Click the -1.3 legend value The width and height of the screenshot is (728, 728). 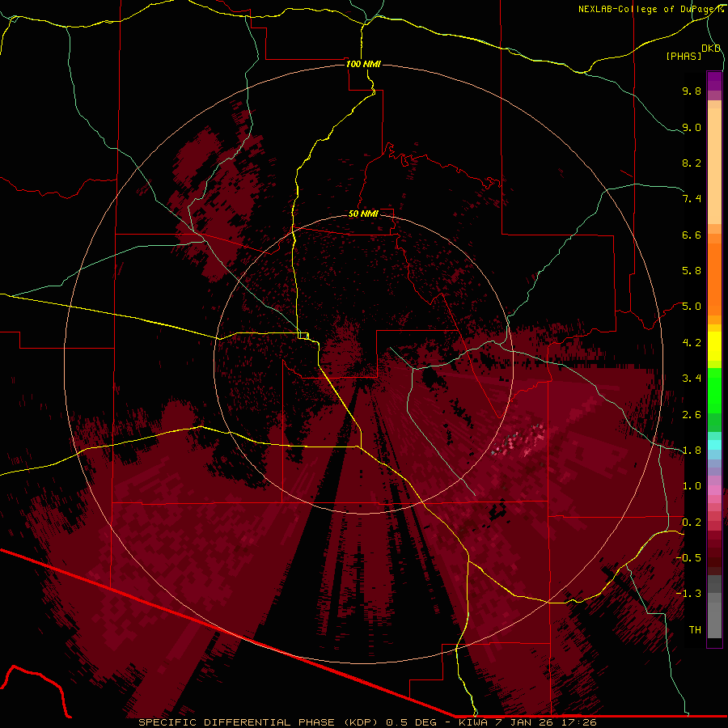pos(689,594)
